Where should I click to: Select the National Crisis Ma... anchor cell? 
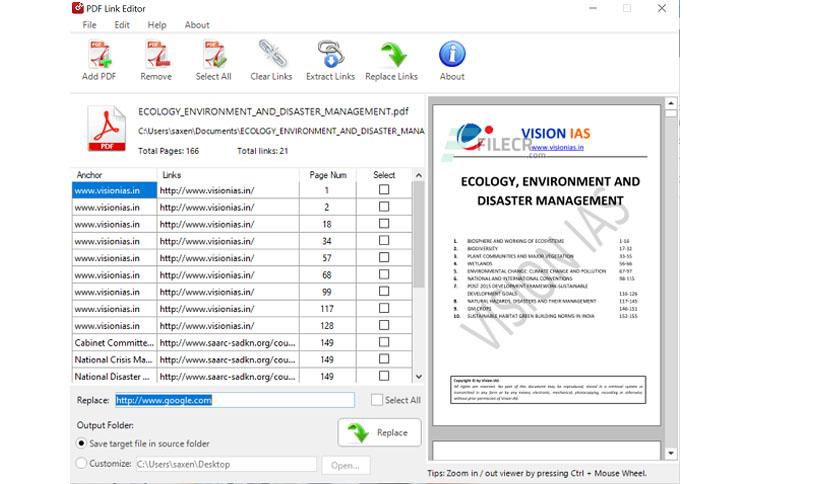tap(114, 359)
